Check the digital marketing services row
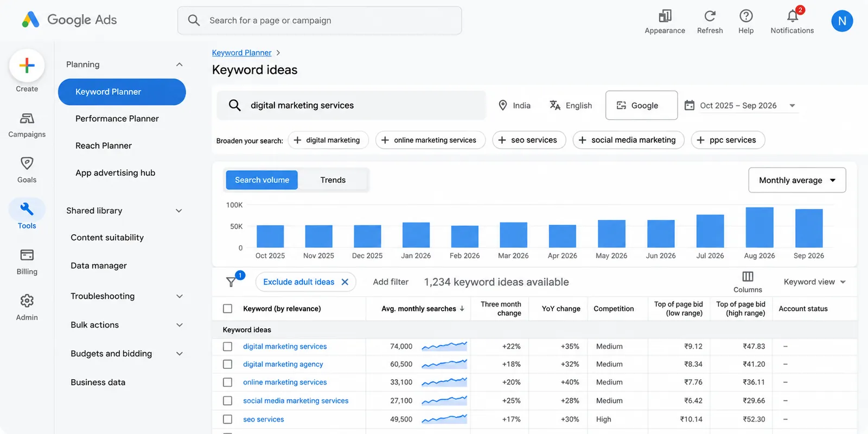This screenshot has width=868, height=434. [x=228, y=347]
